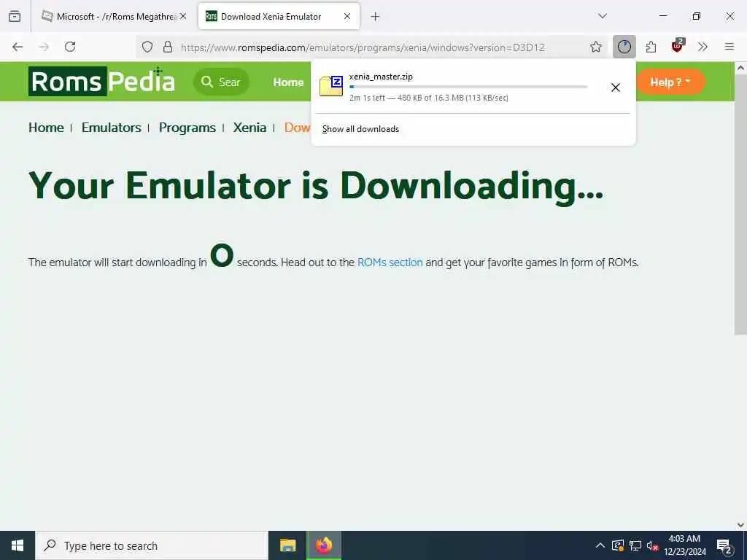Close the Microsoft /r/Roms Megathread tab
Image resolution: width=747 pixels, height=560 pixels.
[x=183, y=16]
